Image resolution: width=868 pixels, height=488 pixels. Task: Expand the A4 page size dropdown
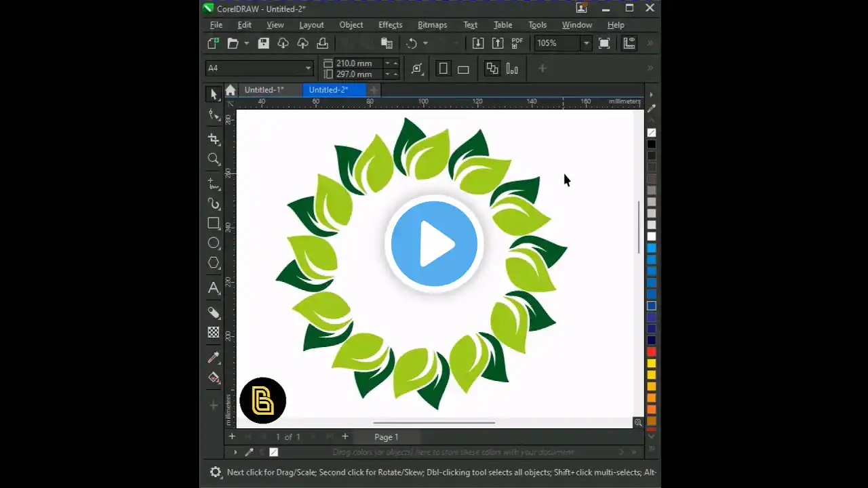tap(308, 68)
